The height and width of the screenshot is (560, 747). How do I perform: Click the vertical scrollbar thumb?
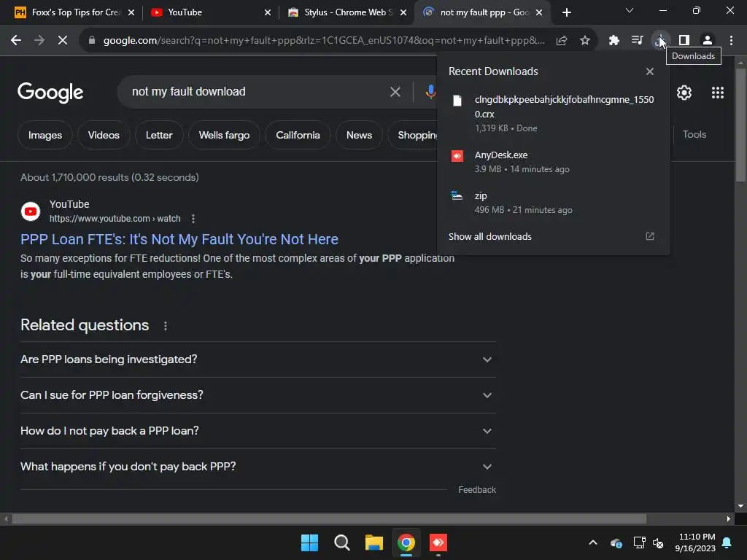740,125
